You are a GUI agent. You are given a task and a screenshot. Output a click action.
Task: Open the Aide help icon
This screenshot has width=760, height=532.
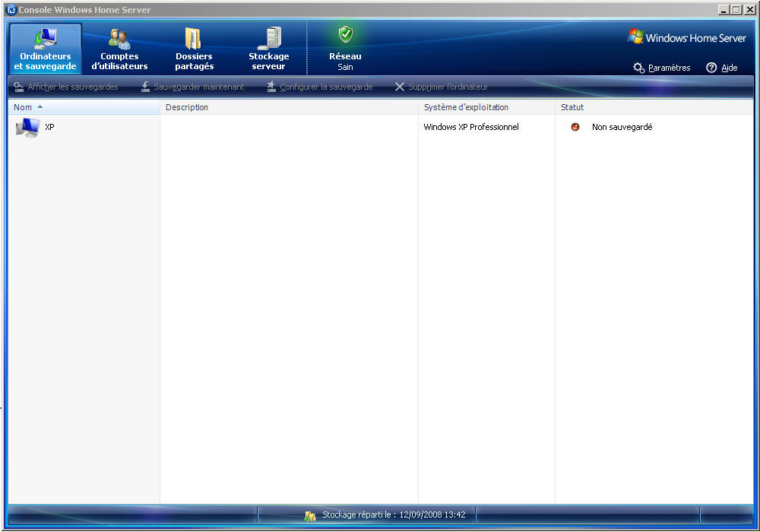(711, 68)
